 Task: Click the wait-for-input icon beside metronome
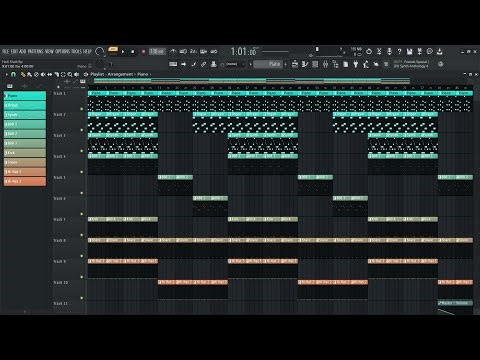pos(183,51)
